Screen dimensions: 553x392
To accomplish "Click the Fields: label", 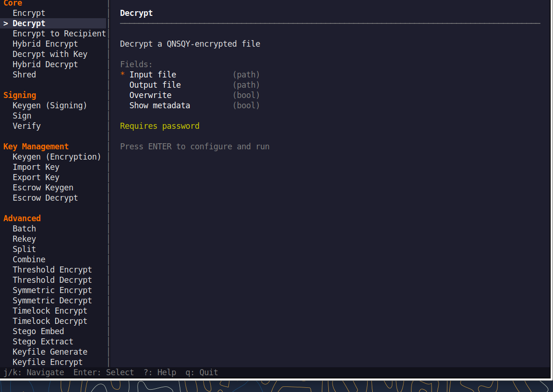I will pyautogui.click(x=136, y=64).
